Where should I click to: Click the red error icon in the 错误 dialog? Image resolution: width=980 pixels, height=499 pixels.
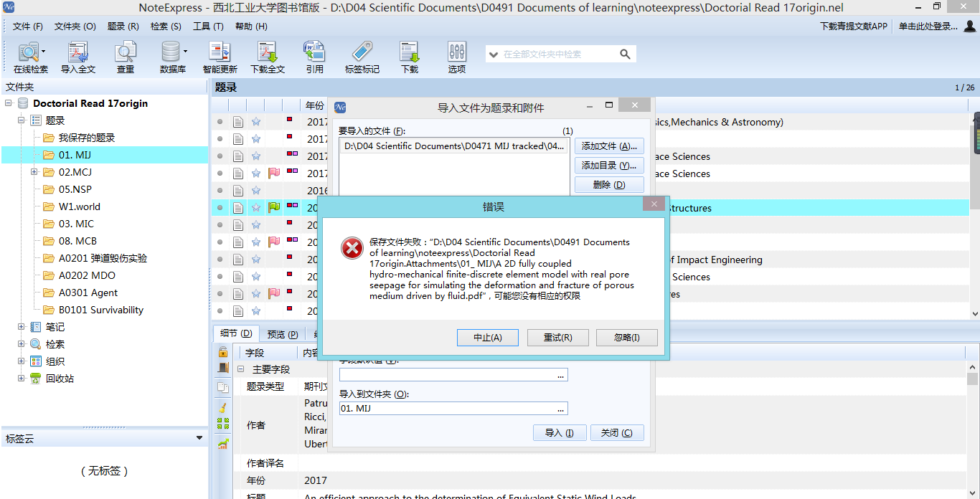[x=352, y=248]
